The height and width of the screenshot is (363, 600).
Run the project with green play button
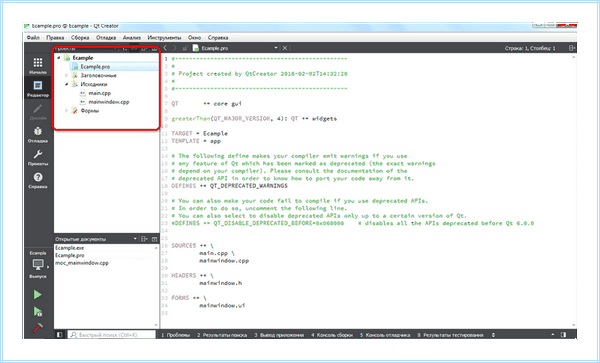click(38, 295)
